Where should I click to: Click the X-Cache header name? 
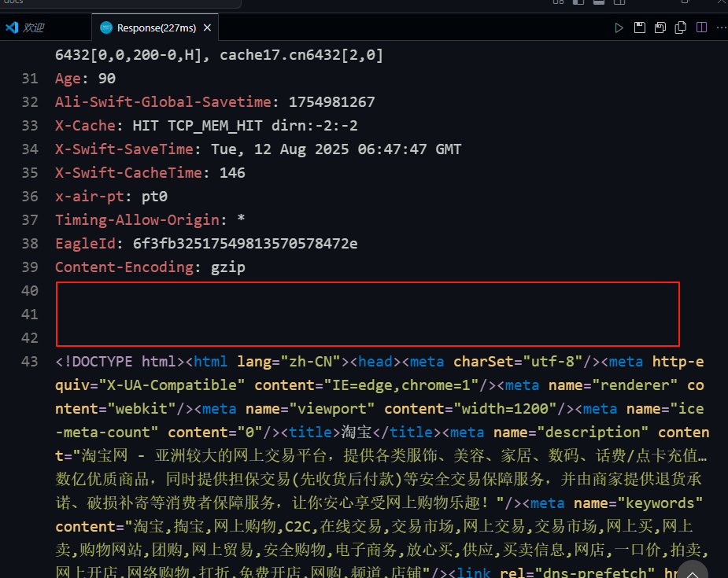coord(85,126)
